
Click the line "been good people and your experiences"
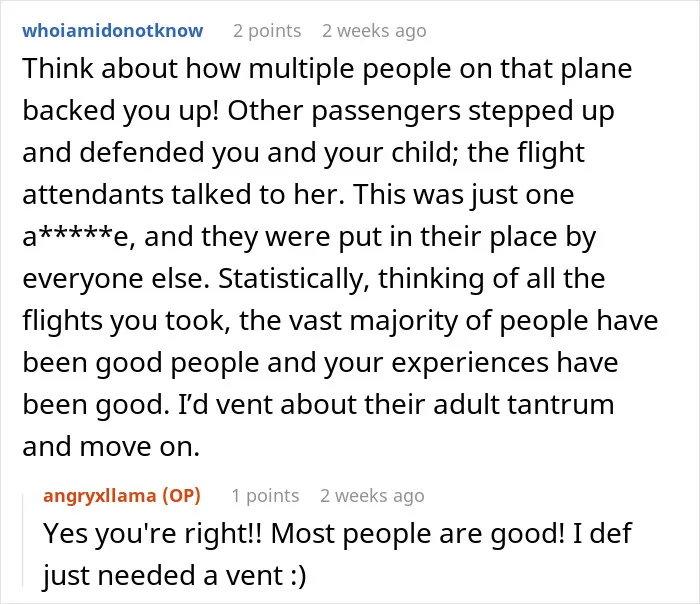[x=320, y=363]
